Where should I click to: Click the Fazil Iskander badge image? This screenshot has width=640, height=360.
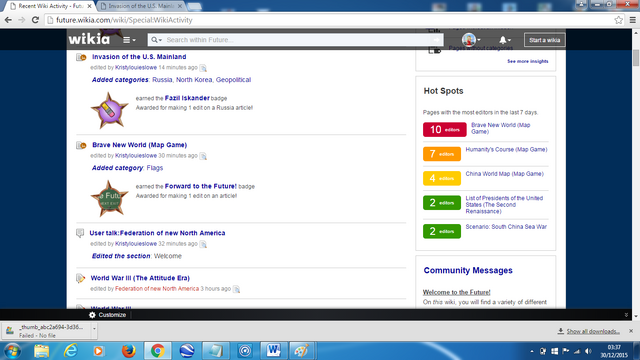pyautogui.click(x=109, y=110)
